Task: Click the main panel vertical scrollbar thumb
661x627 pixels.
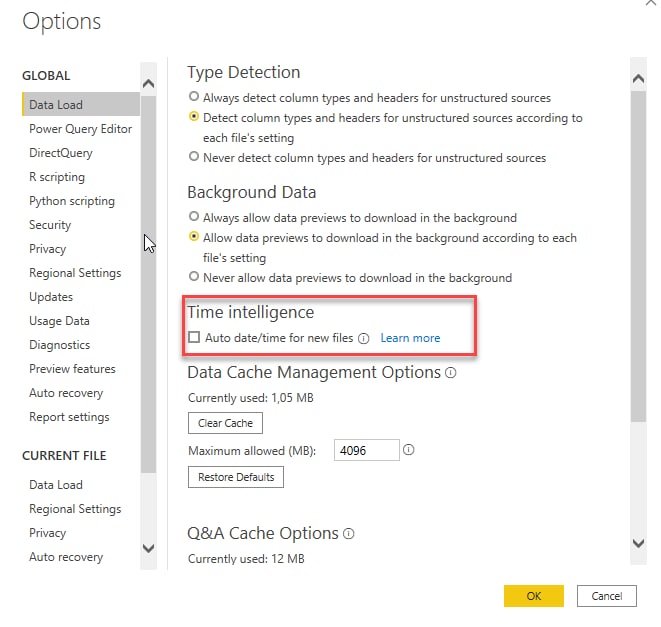Action: tap(638, 256)
